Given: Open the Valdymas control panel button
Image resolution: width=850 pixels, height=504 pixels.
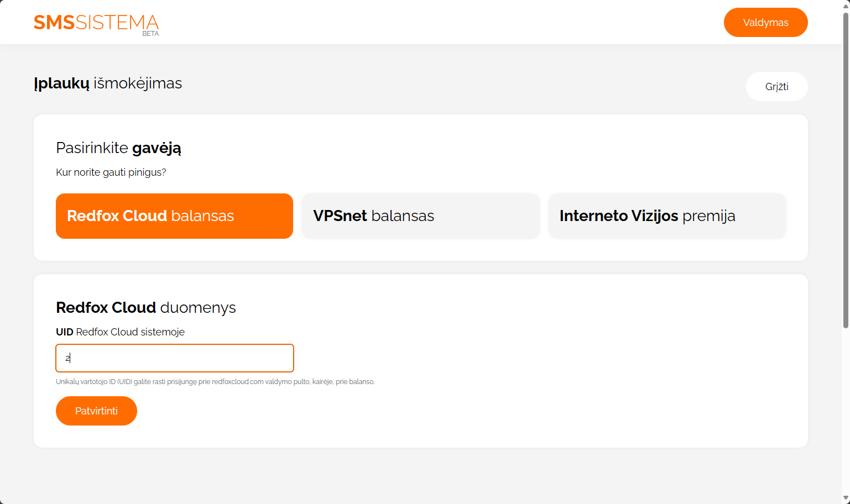Looking at the screenshot, I should [765, 23].
